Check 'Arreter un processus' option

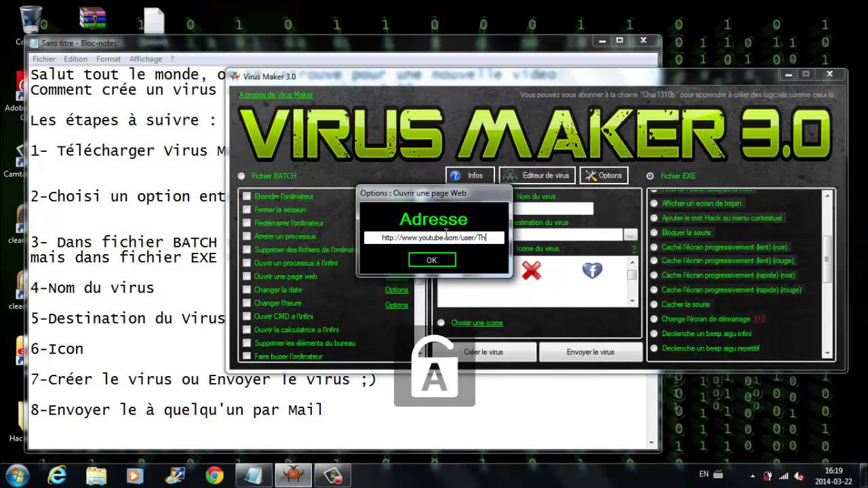click(x=247, y=237)
